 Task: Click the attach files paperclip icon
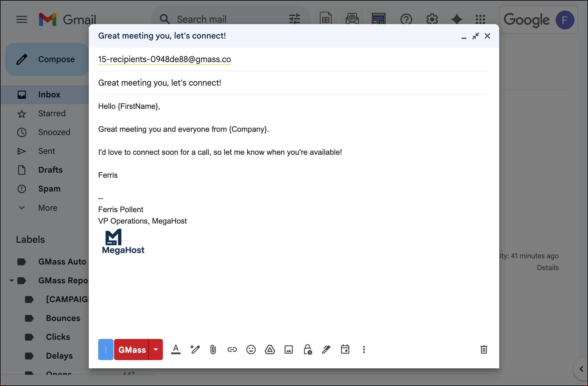coord(213,350)
